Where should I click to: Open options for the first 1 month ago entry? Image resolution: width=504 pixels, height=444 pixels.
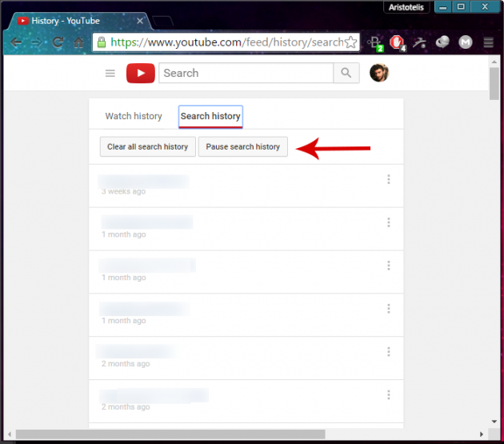(389, 222)
